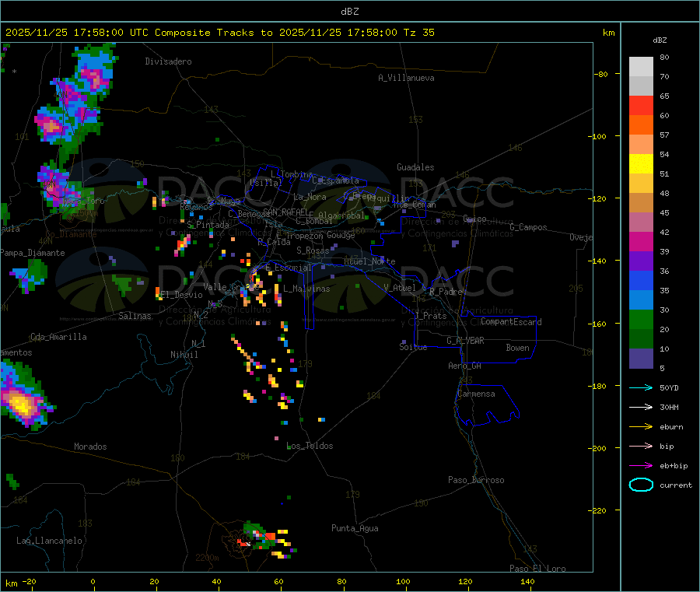Click the 'Lag.Llancanelo' map label
This screenshot has height=592, width=700.
pyautogui.click(x=49, y=541)
